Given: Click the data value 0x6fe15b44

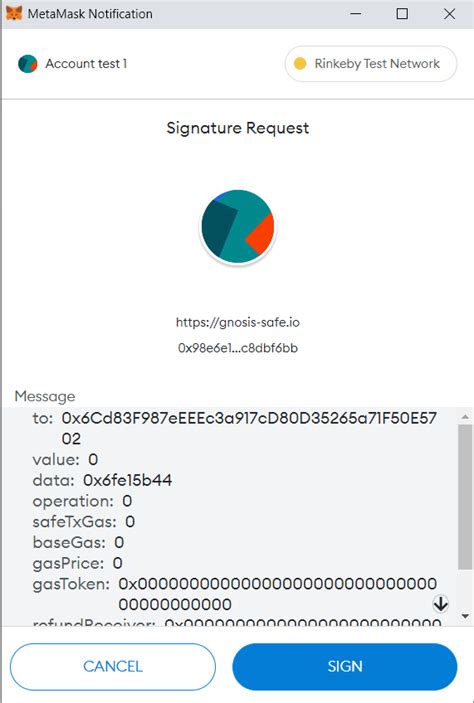Looking at the screenshot, I should (127, 480).
